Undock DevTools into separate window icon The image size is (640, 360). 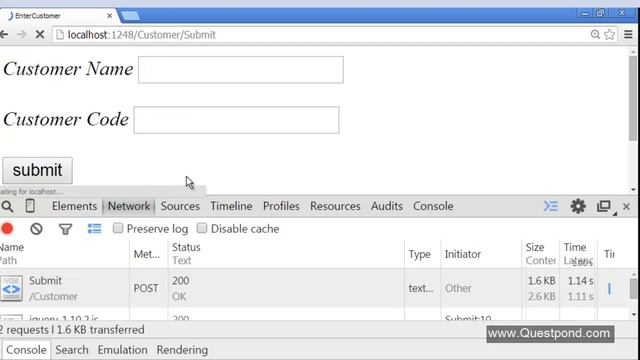tap(604, 206)
